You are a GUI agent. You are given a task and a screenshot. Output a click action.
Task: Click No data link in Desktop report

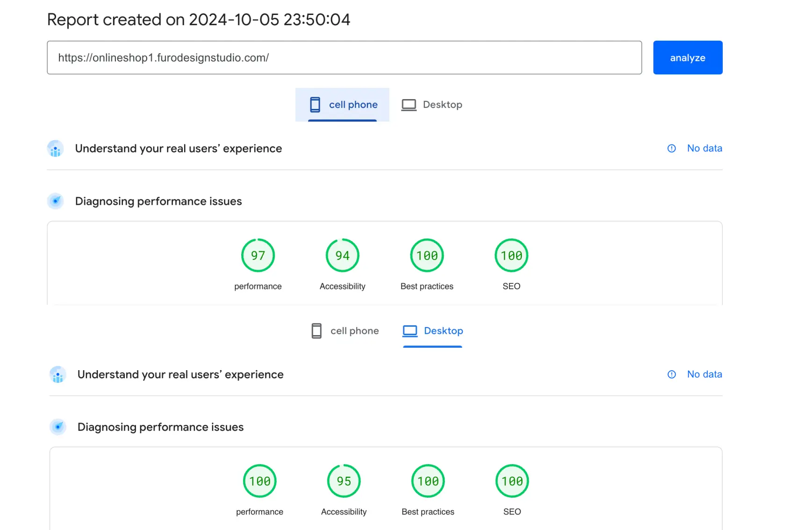pyautogui.click(x=704, y=374)
